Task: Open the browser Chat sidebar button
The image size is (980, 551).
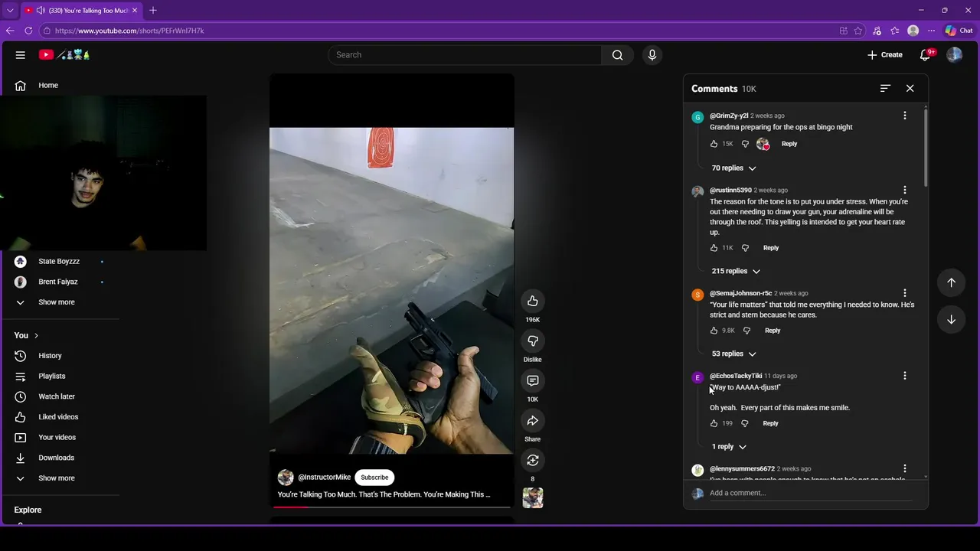Action: point(959,31)
